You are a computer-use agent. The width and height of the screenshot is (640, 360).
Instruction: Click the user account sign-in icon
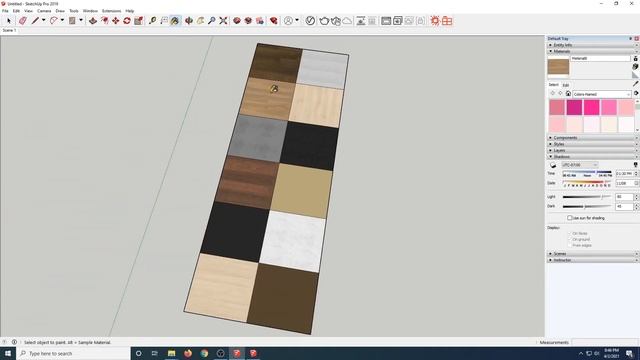pyautogui.click(x=288, y=20)
